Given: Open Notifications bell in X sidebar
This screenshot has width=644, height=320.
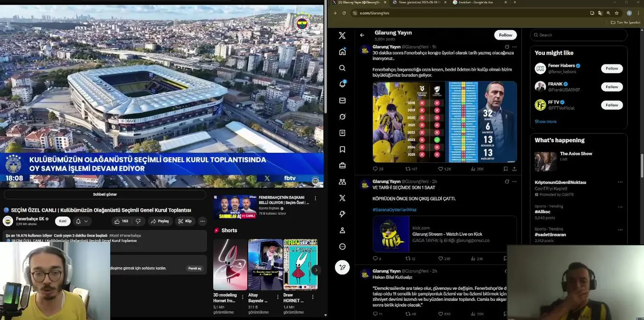Looking at the screenshot, I should (342, 84).
